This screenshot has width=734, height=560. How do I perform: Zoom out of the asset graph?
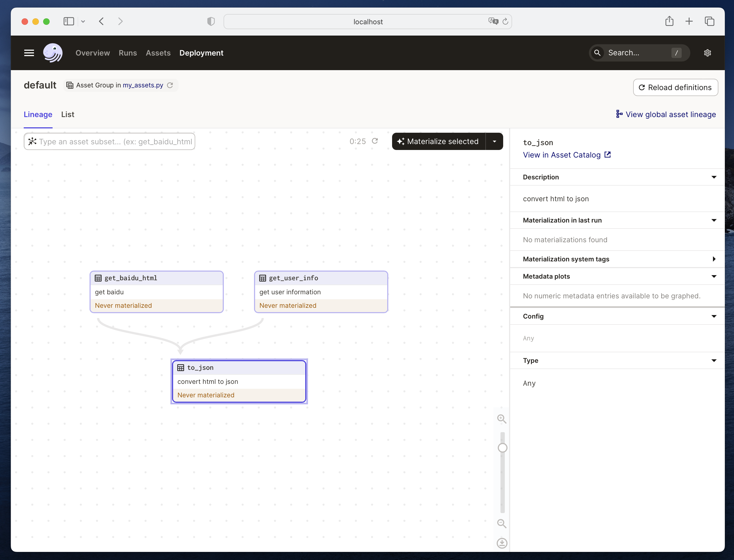coord(502,523)
